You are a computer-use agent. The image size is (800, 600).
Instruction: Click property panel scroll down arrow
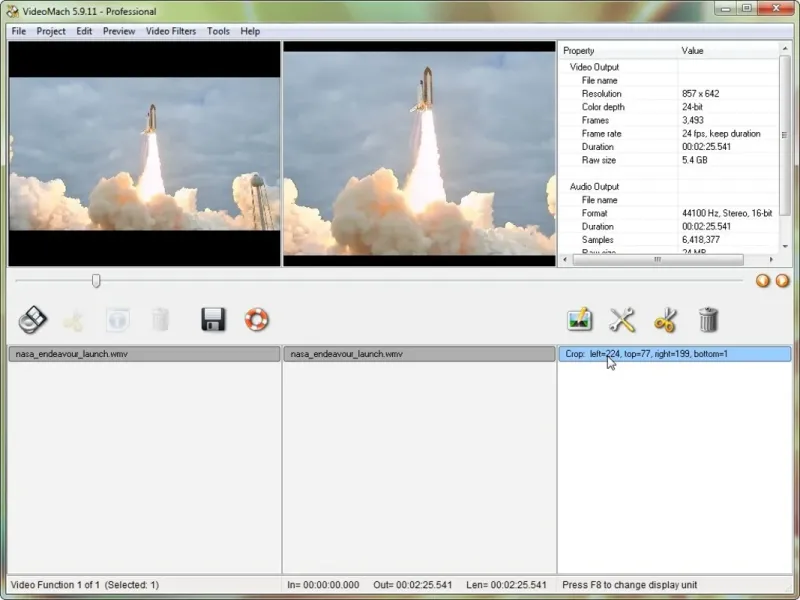click(x=785, y=246)
